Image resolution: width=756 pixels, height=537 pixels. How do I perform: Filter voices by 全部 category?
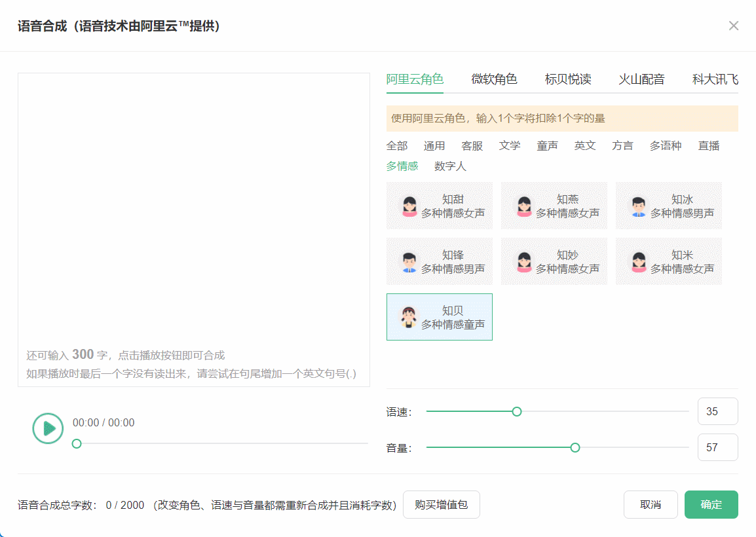pyautogui.click(x=397, y=145)
